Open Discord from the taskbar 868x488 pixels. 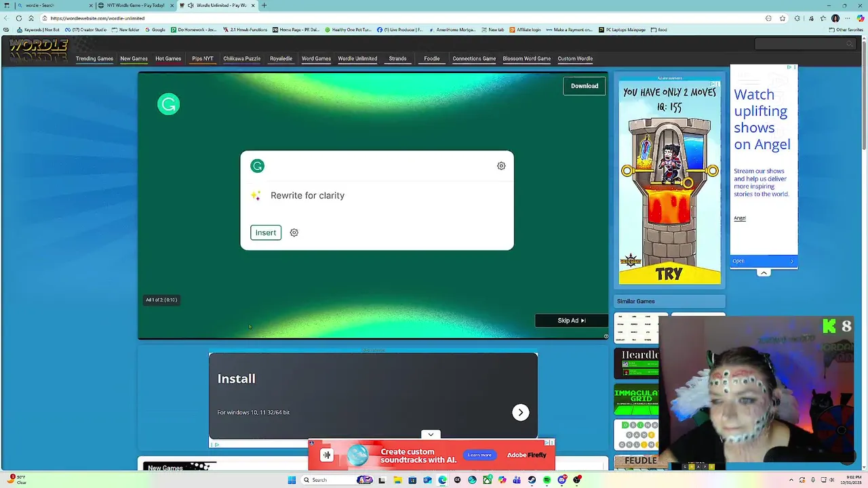(x=561, y=480)
